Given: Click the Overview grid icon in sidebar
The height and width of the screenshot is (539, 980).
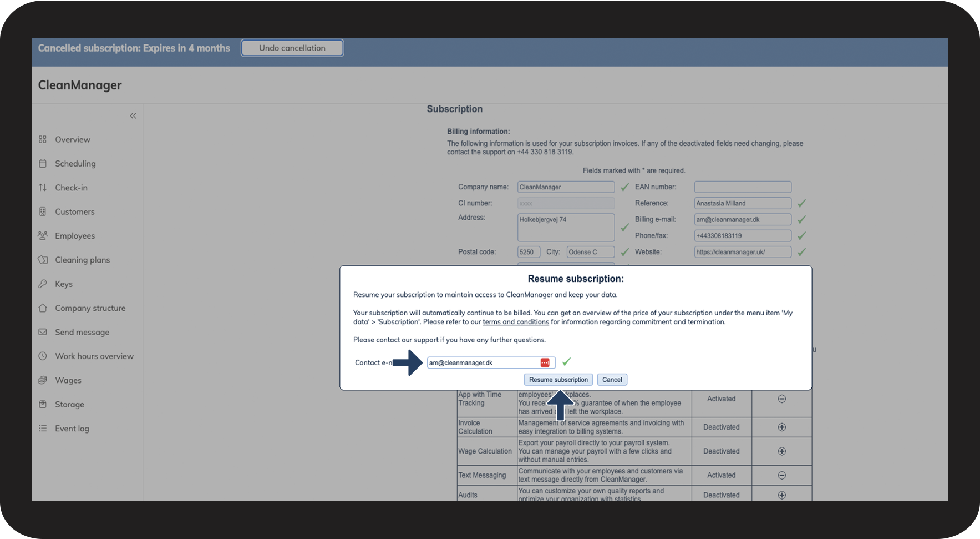Looking at the screenshot, I should pos(43,139).
